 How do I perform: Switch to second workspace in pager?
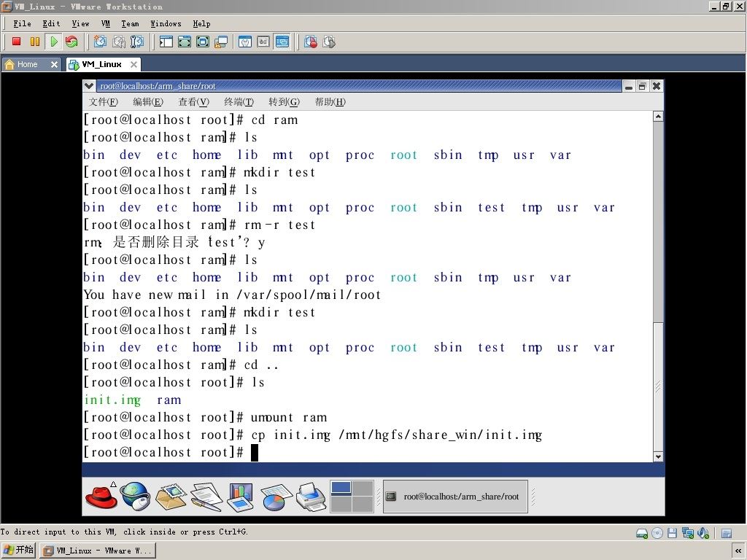(x=363, y=488)
